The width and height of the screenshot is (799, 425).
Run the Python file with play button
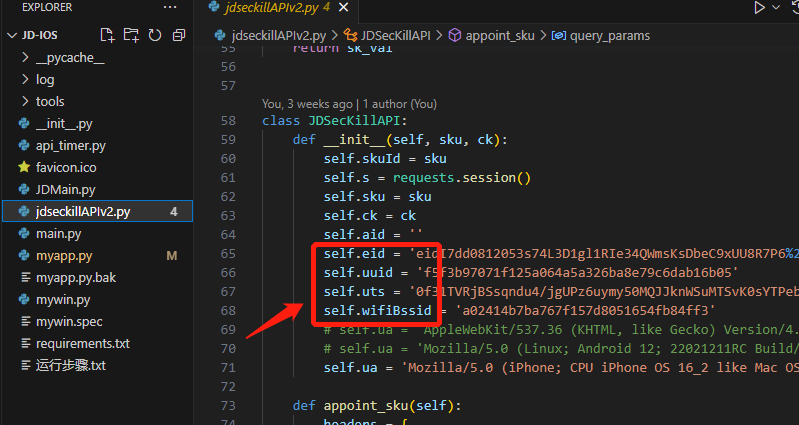[759, 8]
